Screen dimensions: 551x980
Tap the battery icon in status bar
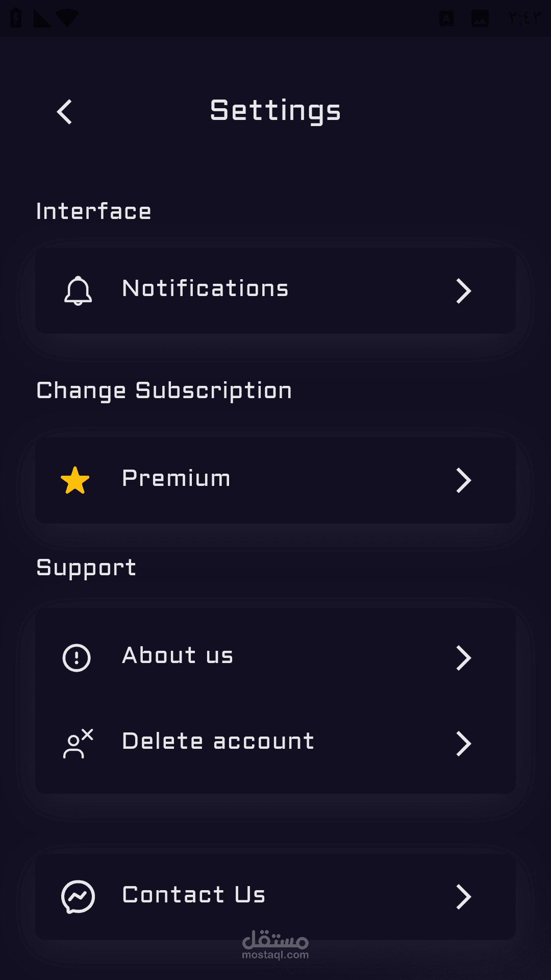coord(16,18)
